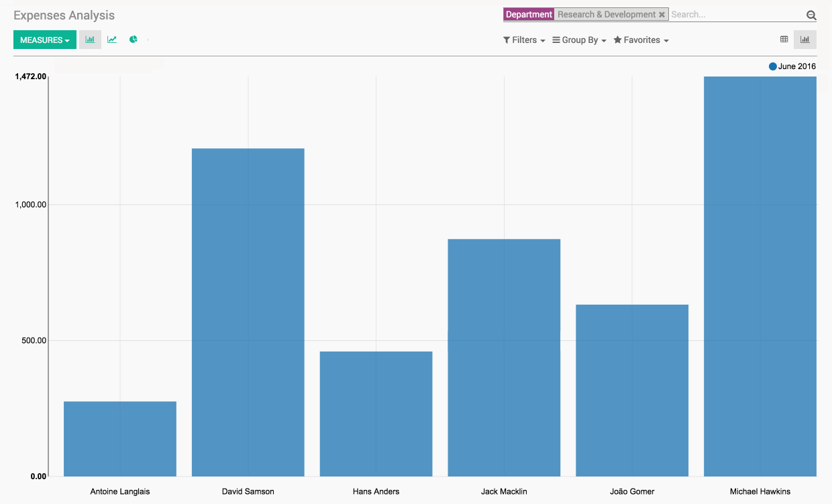
Task: Open the Favorites menu
Action: 641,40
